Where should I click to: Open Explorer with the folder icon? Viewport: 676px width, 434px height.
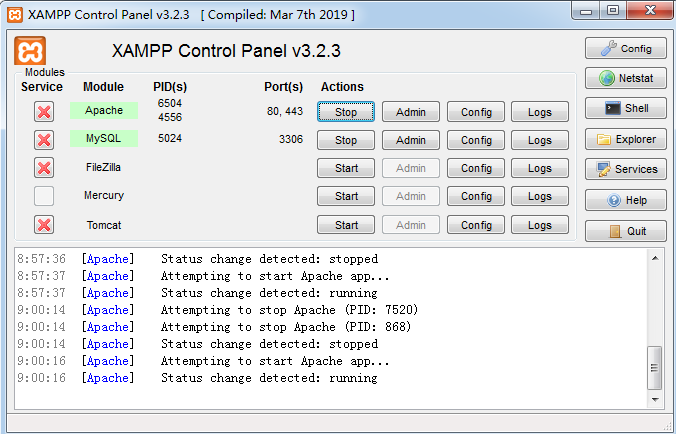pyautogui.click(x=626, y=139)
